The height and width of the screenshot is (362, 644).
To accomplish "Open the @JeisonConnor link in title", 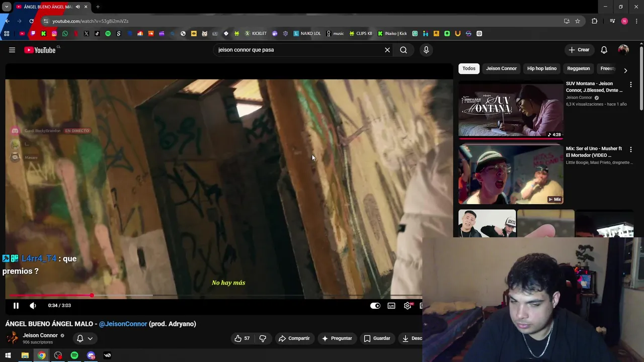I will [x=123, y=324].
